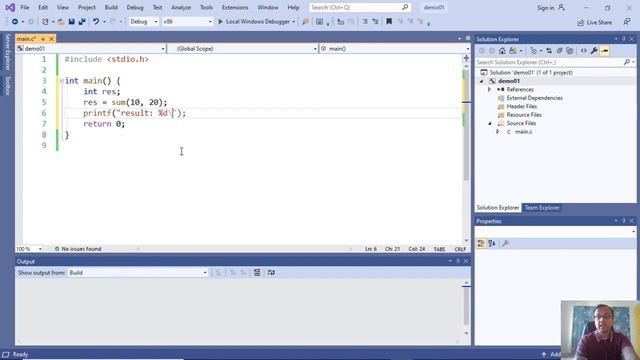640x360 pixels.
Task: Toggle the Show All Files icon
Action: [x=570, y=51]
